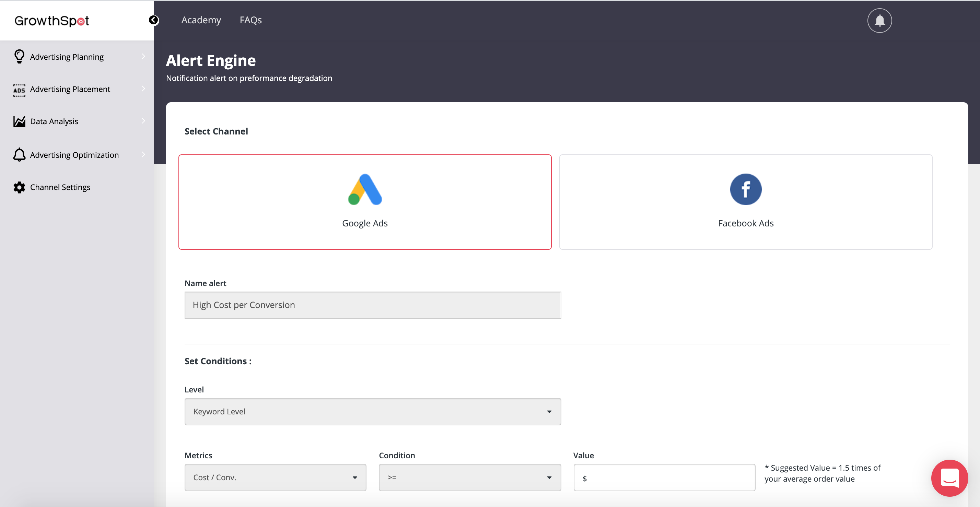This screenshot has height=507, width=980.
Task: Open the live chat widget
Action: click(x=949, y=478)
